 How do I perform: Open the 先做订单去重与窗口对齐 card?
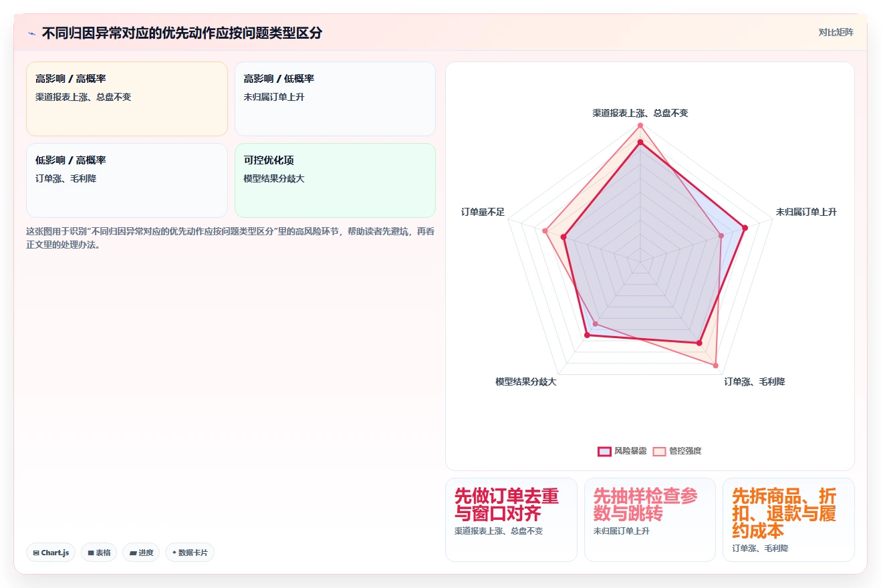(x=511, y=520)
